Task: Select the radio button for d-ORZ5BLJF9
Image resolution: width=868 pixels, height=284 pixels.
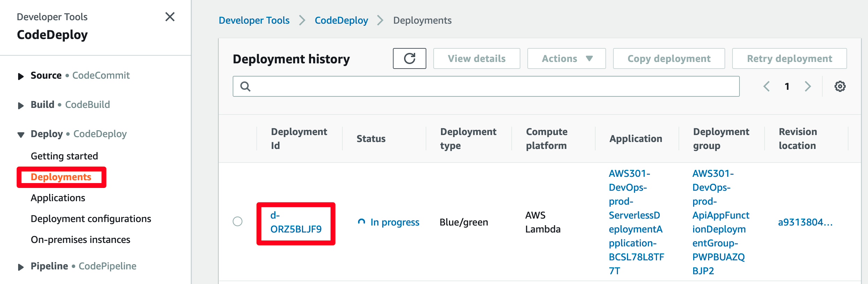Action: 238,221
